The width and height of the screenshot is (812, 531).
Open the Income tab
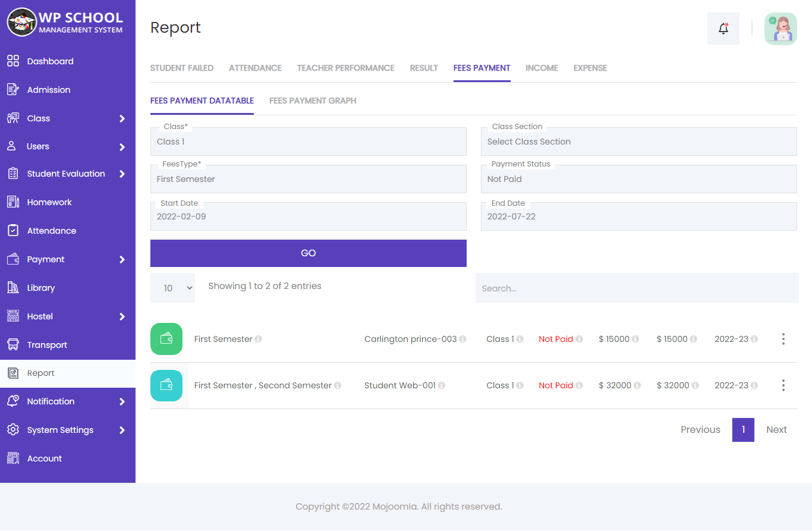click(542, 68)
